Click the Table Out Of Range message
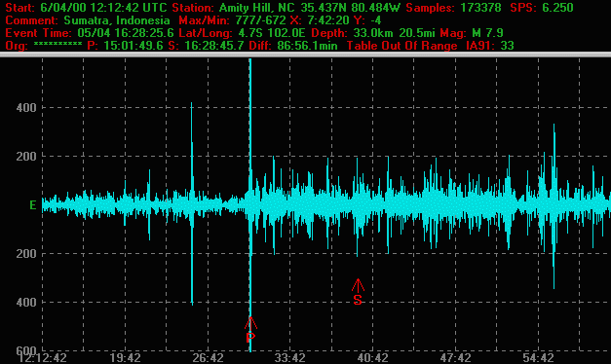The image size is (611, 364). coord(402,46)
